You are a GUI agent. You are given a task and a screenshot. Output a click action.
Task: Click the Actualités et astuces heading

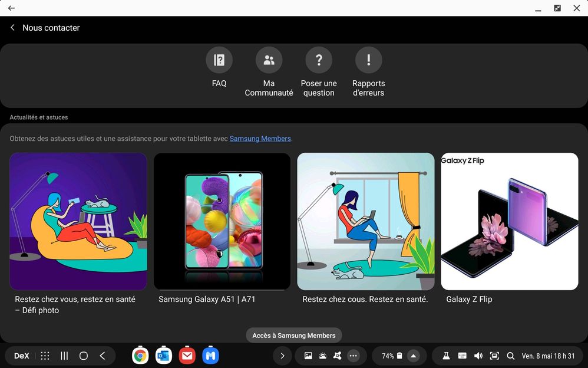39,117
